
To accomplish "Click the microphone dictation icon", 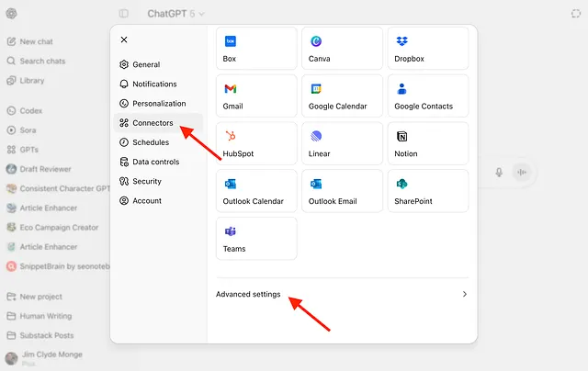I will pyautogui.click(x=500, y=172).
